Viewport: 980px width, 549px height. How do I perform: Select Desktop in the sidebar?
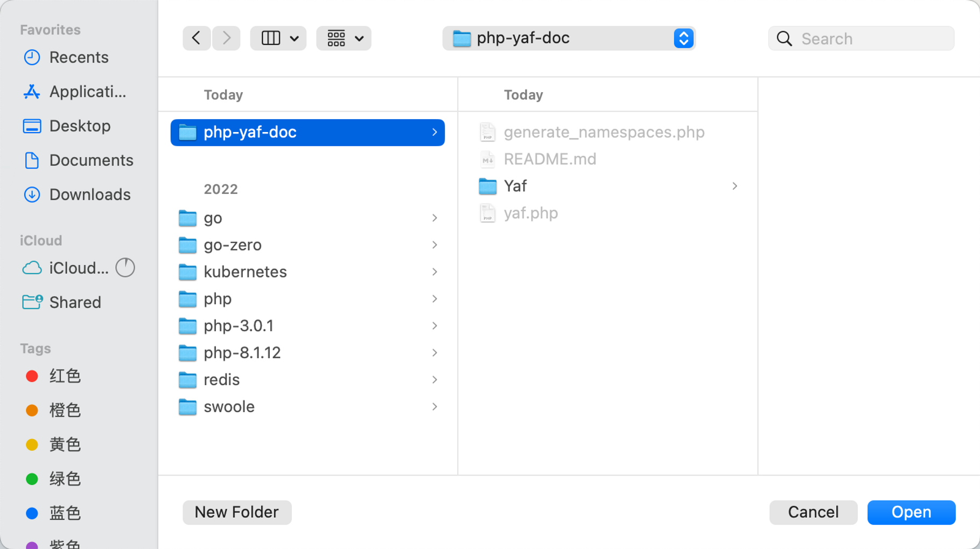point(80,126)
